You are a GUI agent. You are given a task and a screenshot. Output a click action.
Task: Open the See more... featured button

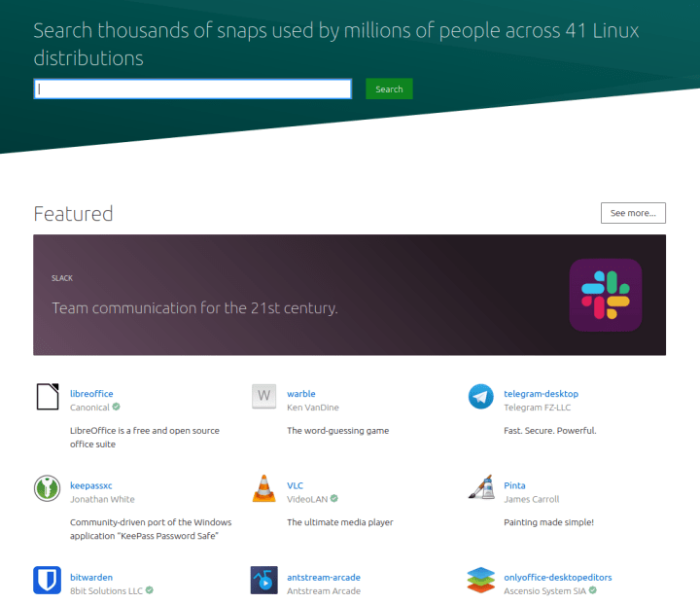(633, 213)
